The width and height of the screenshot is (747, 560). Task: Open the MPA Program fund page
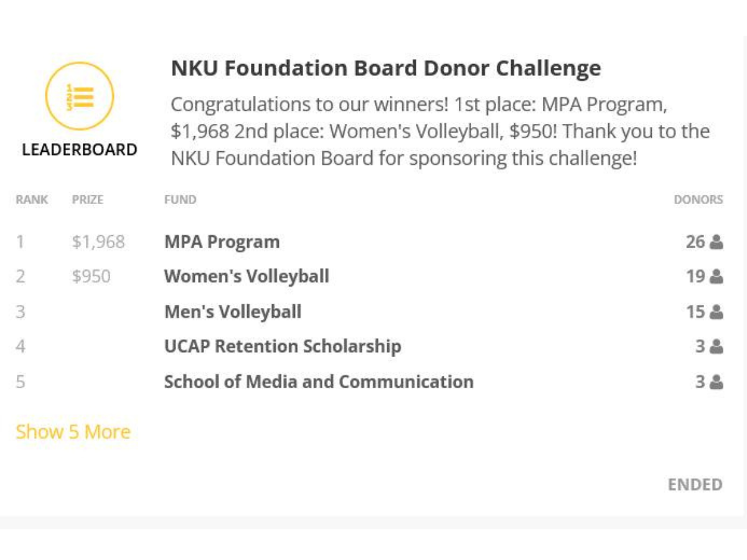(222, 241)
